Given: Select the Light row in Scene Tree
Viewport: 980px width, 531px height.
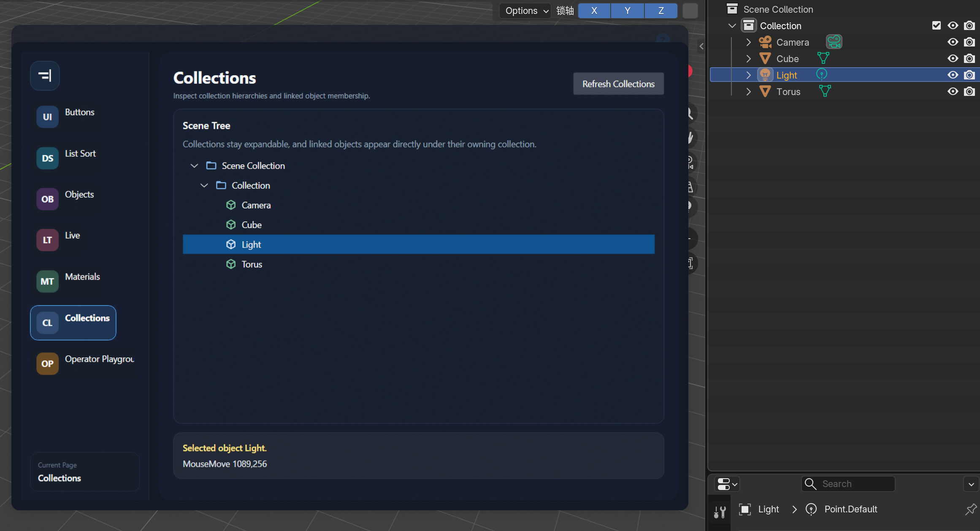Looking at the screenshot, I should click(419, 244).
